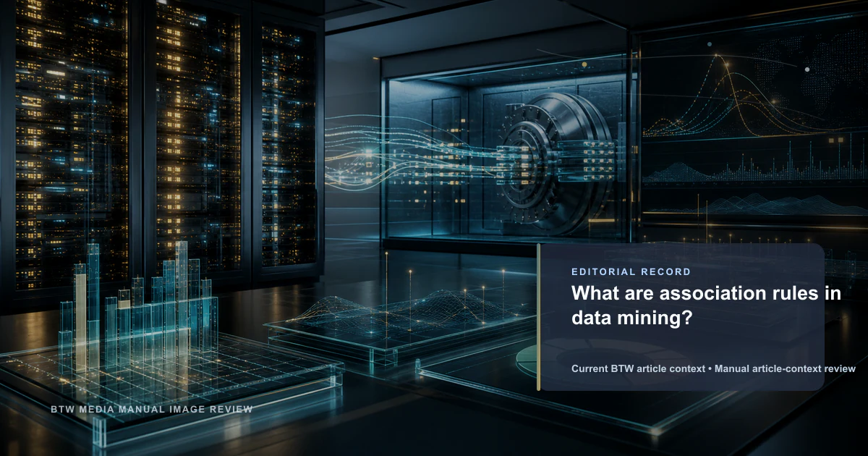Click the "EDITORIAL RECORD" label
Image resolution: width=868 pixels, height=456 pixels.
click(x=631, y=272)
